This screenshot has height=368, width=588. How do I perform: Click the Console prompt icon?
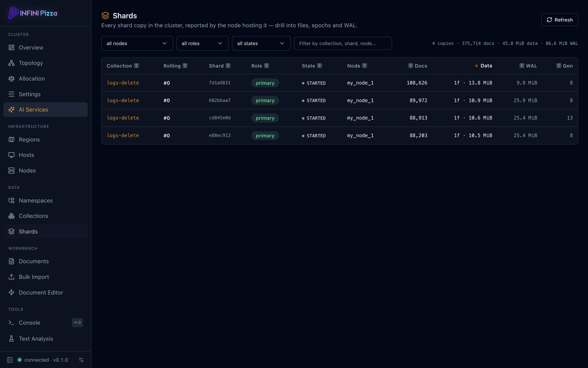point(11,323)
